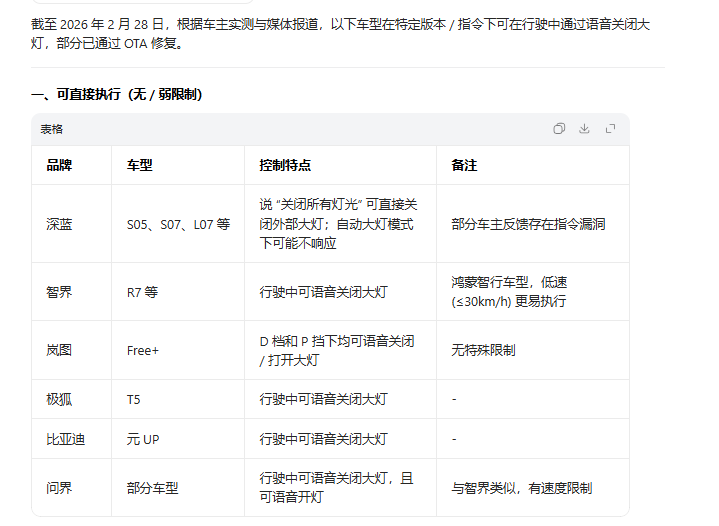Expand the table to fullscreen view
Viewport: 719px width, 526px height.
click(x=610, y=129)
